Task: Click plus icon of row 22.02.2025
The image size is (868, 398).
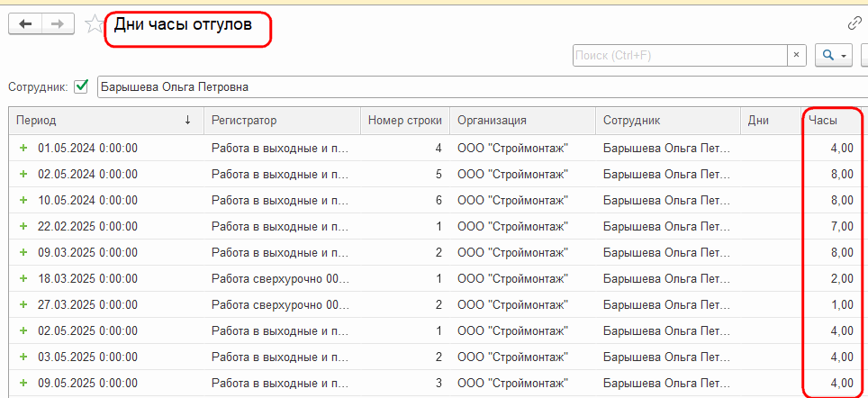Action: coord(23,226)
